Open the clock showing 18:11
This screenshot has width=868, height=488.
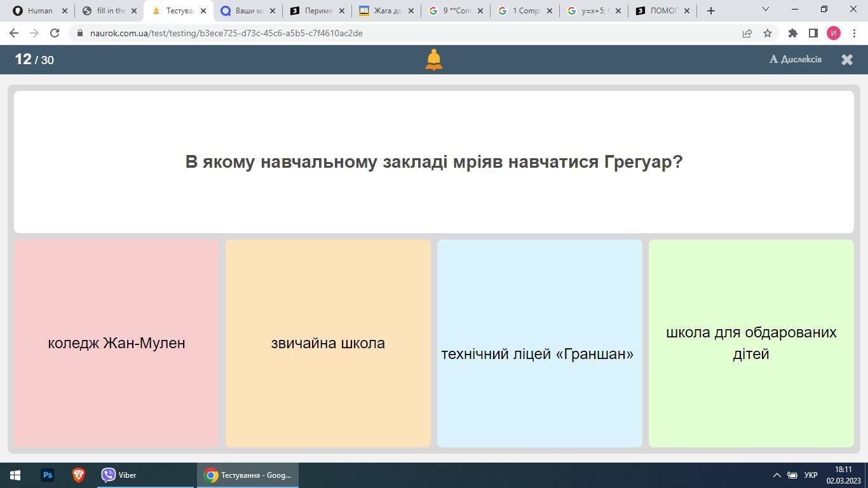[x=843, y=475]
